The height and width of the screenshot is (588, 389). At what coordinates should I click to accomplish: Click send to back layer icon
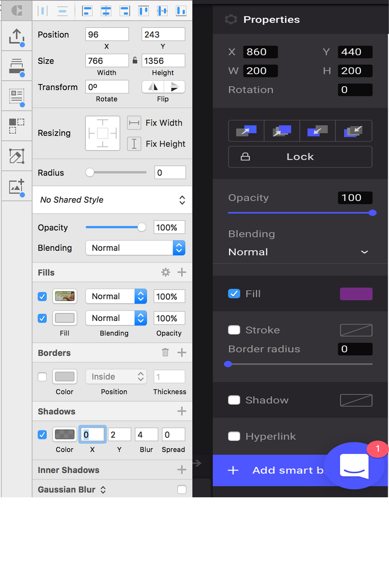pyautogui.click(x=353, y=131)
